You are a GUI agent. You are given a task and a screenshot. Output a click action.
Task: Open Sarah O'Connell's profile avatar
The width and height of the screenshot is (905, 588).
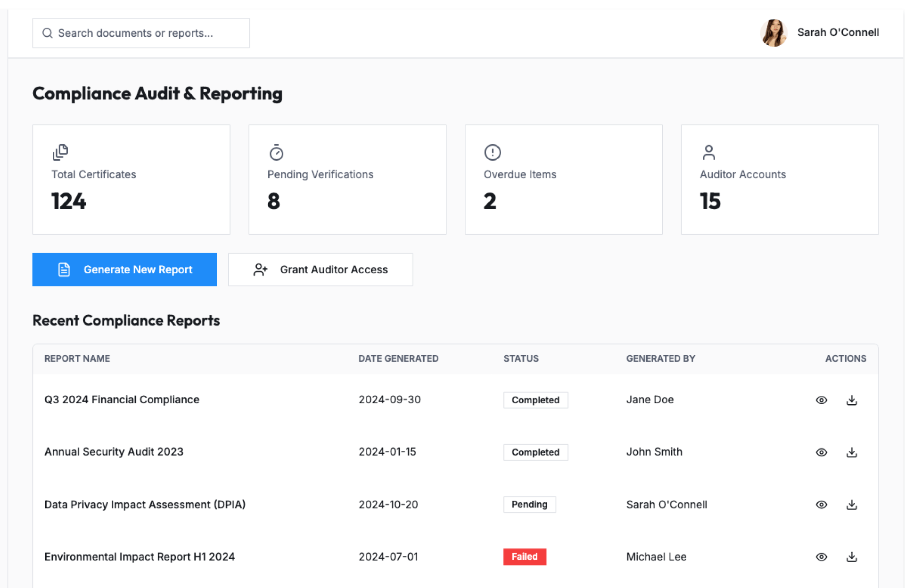(773, 33)
